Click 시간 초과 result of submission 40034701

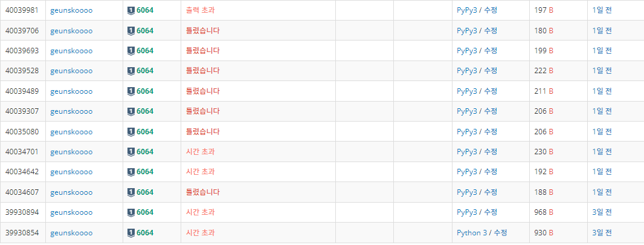tap(200, 152)
